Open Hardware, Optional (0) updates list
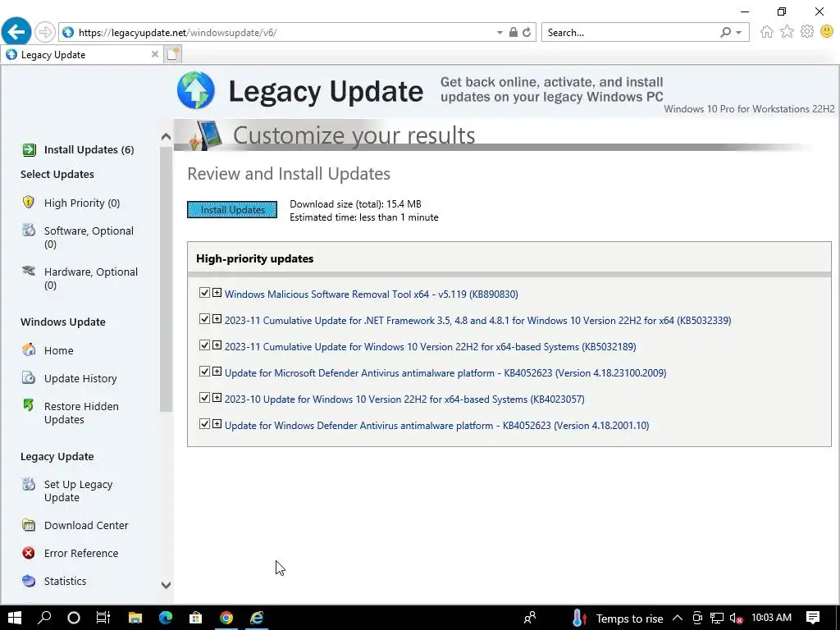This screenshot has height=630, width=840. point(90,278)
